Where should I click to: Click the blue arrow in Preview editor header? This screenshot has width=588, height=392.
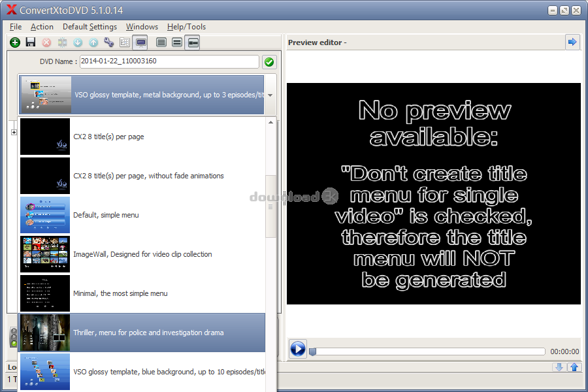(x=572, y=42)
